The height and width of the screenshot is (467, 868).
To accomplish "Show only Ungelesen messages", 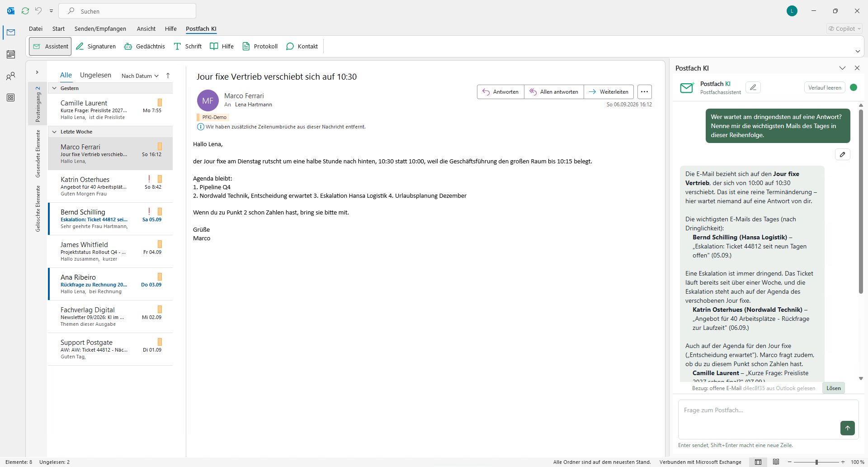I will pos(95,75).
